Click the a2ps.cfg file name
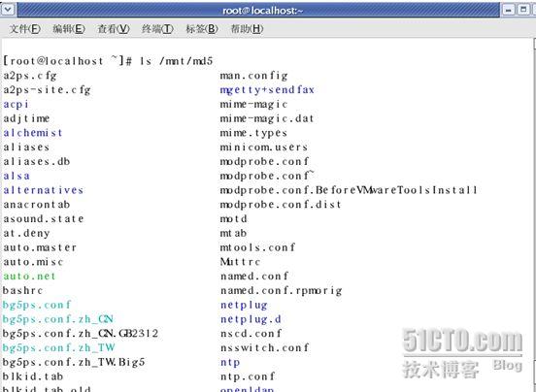The height and width of the screenshot is (392, 536). coord(30,76)
